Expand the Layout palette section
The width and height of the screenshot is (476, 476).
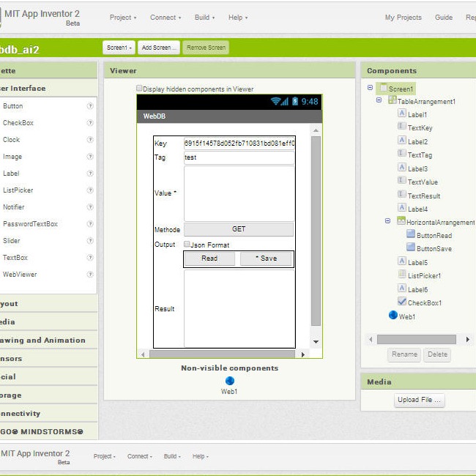pyautogui.click(x=48, y=304)
